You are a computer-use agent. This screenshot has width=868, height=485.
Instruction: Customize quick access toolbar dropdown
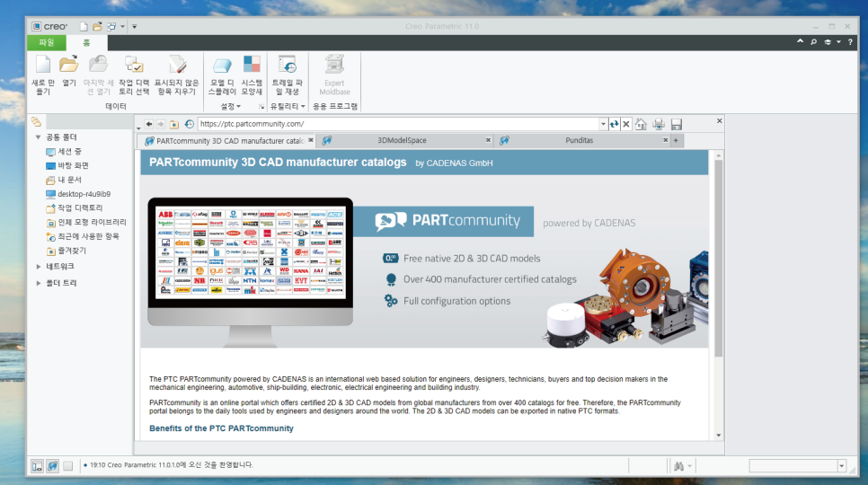134,27
